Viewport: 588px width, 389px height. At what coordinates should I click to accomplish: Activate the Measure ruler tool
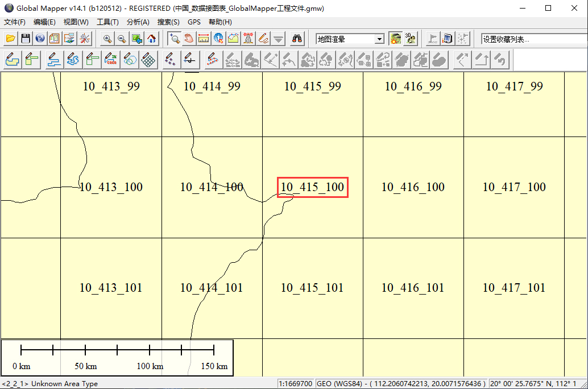(204, 39)
